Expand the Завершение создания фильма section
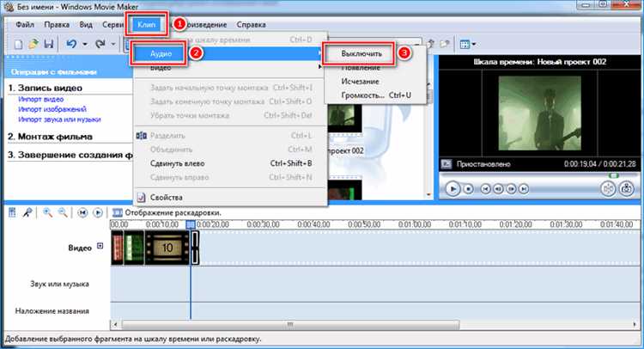 (70, 155)
